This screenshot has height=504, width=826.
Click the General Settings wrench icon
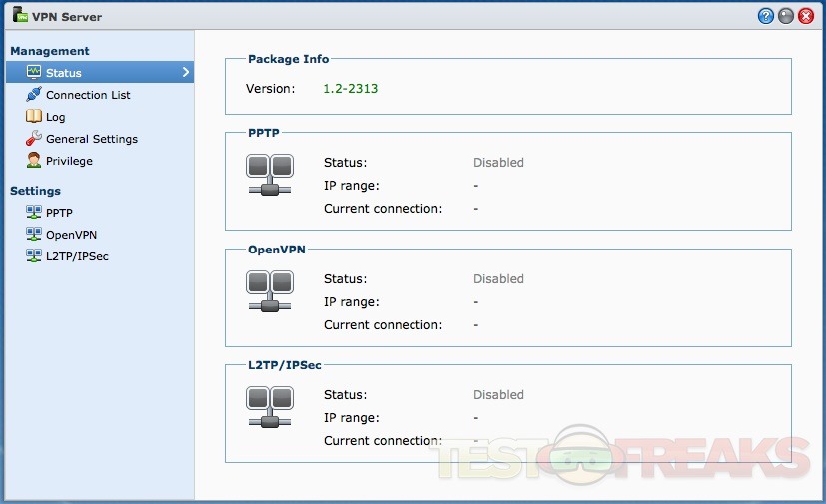(x=34, y=139)
